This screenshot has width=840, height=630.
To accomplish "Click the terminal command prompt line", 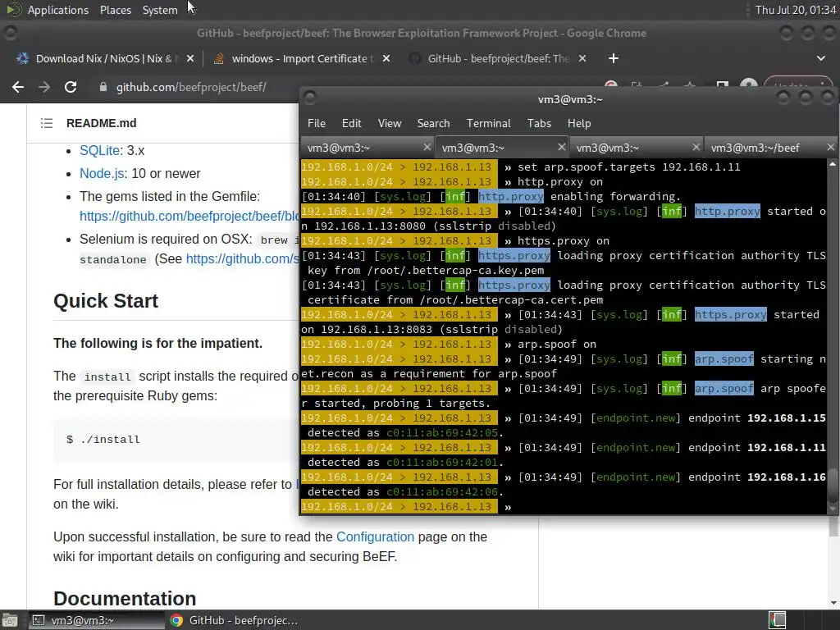I will coord(564,506).
